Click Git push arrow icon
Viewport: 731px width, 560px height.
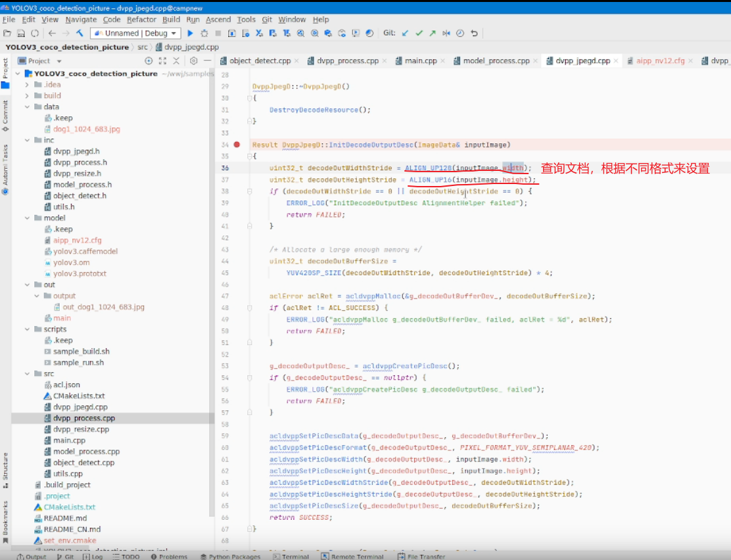coord(433,33)
